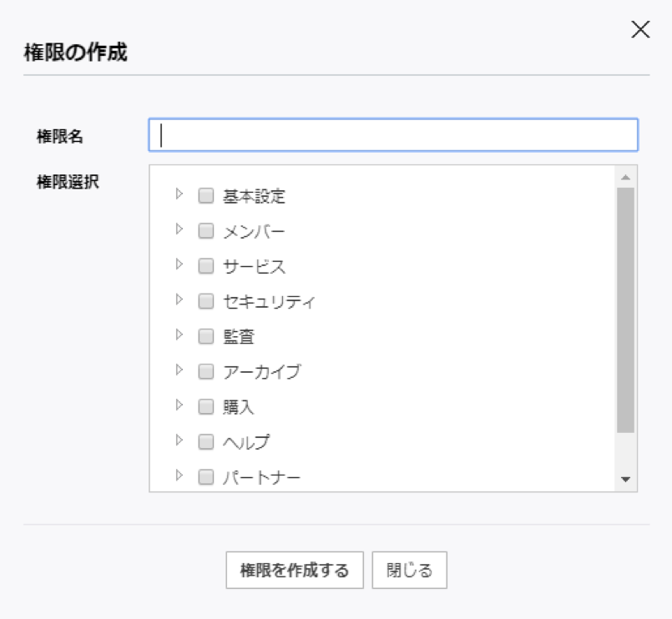
Task: Check the 基本設定 checkbox
Action: (205, 196)
